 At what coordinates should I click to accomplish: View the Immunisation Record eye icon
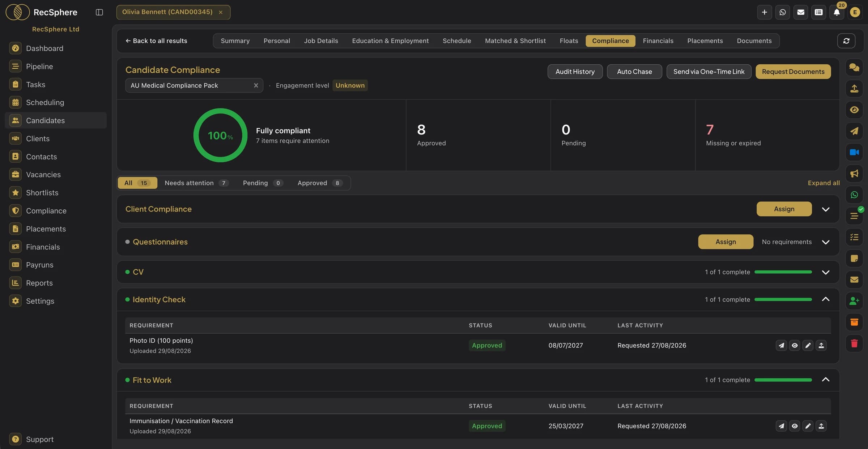pos(794,426)
